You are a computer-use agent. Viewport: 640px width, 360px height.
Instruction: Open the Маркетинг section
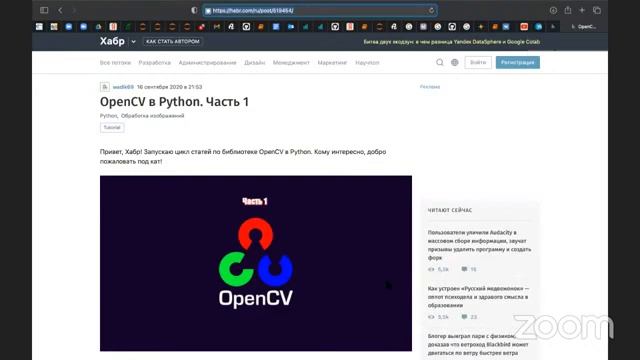[x=332, y=63]
